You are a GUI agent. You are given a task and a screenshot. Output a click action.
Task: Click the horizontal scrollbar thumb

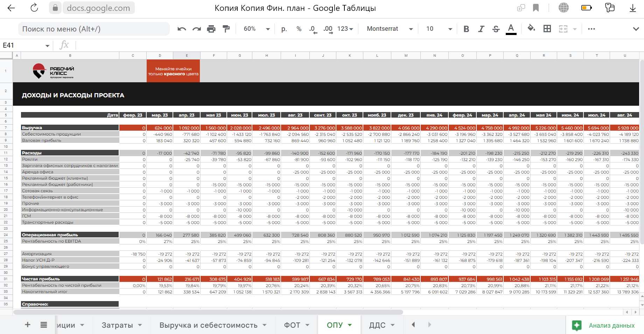click(x=208, y=312)
